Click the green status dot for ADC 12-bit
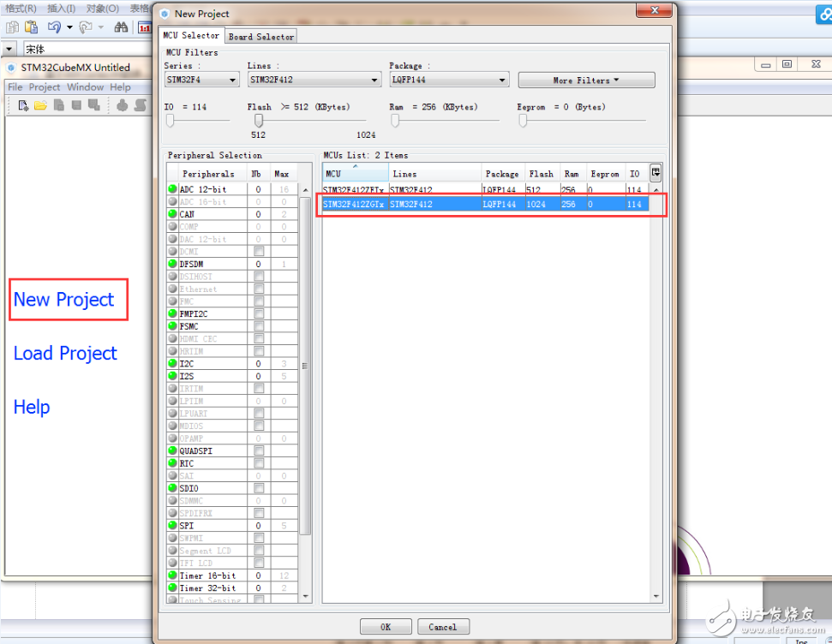Screen dimensions: 832x644 (172, 189)
